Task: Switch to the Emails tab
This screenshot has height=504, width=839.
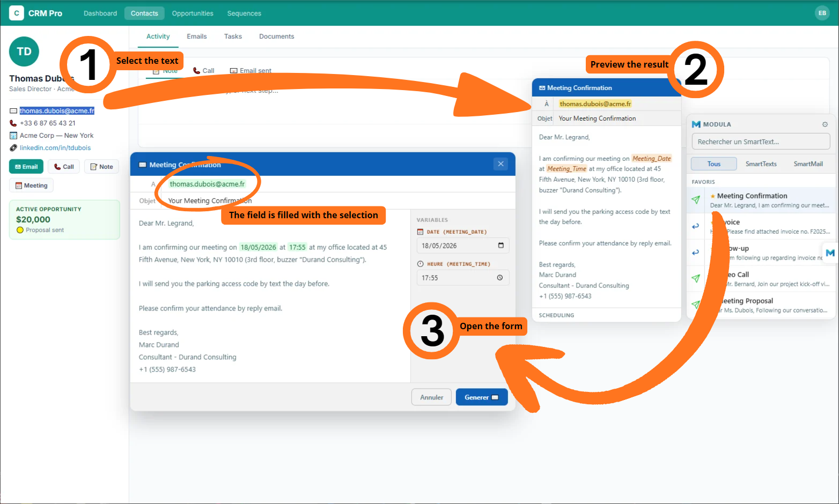Action: click(x=197, y=36)
